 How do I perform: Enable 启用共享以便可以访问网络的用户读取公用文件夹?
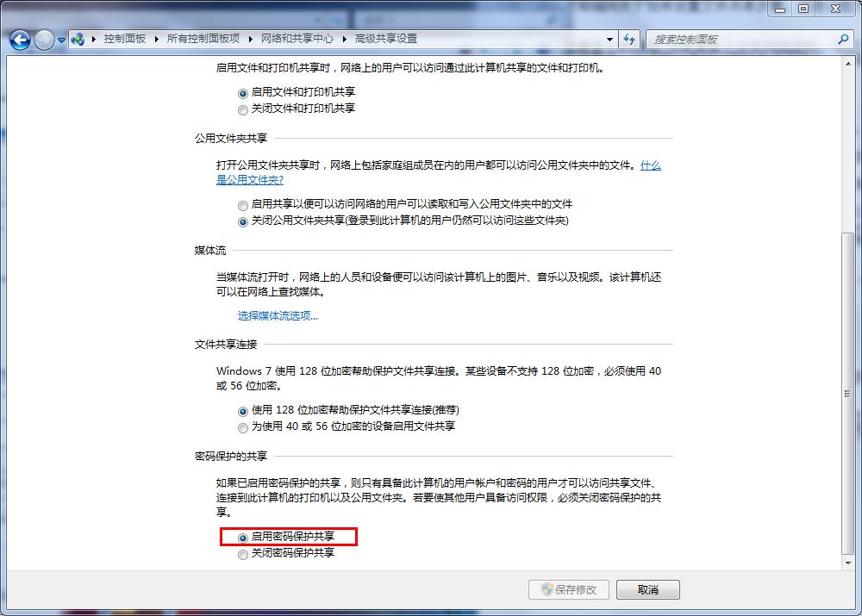pyautogui.click(x=242, y=204)
